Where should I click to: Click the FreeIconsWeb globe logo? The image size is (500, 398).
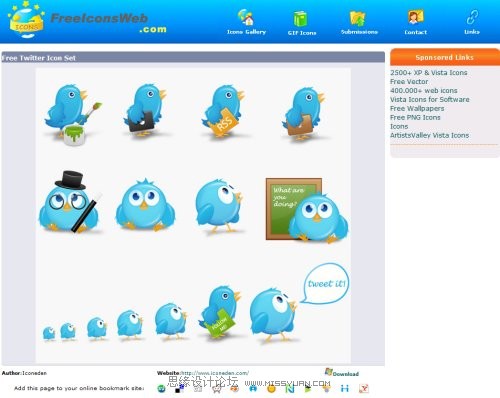click(x=26, y=21)
